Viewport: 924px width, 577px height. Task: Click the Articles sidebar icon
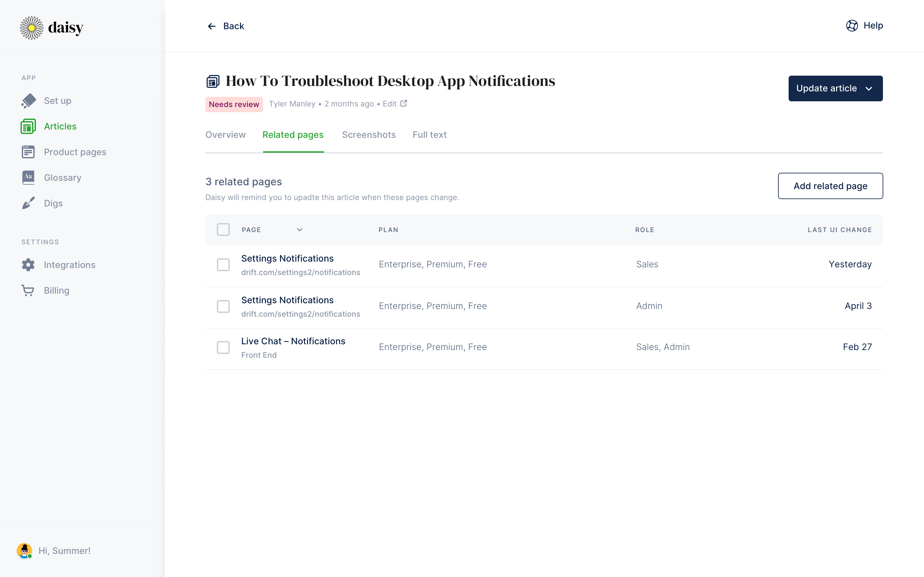point(28,126)
